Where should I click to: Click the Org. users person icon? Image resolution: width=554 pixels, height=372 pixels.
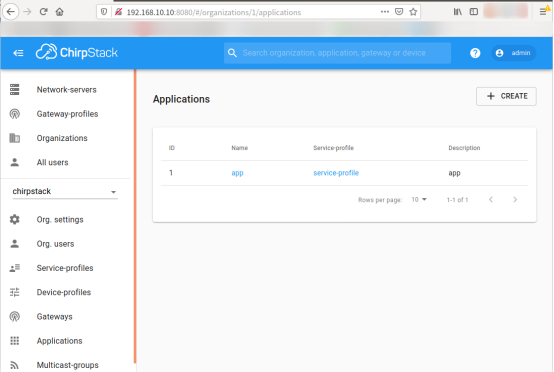pyautogui.click(x=14, y=244)
